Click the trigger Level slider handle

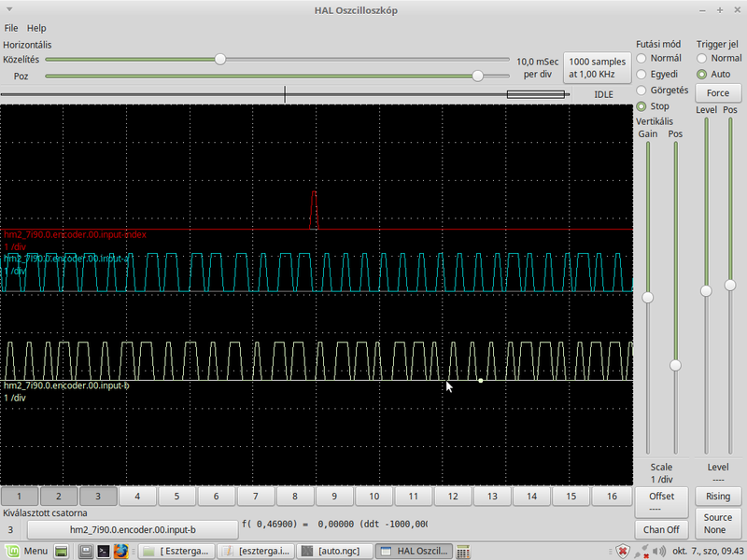click(706, 291)
